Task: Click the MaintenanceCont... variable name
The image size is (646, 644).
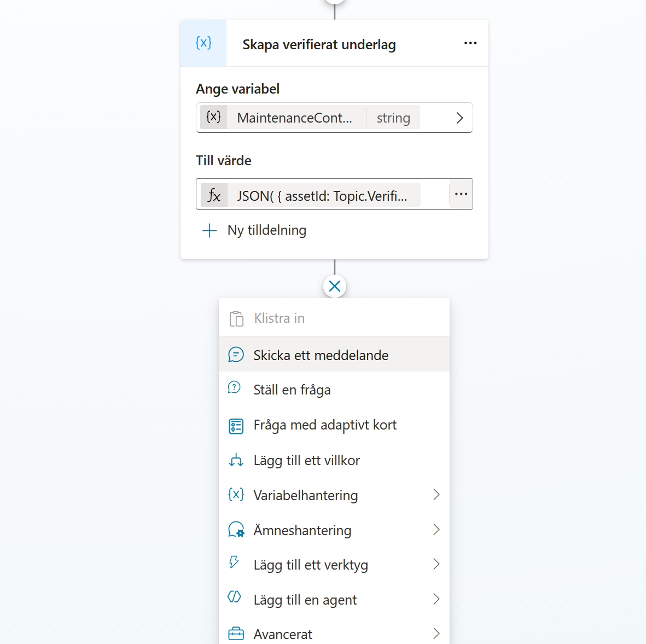Action: tap(295, 118)
